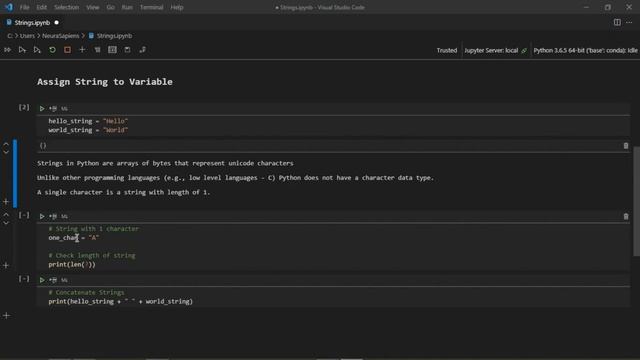Move the one_char cell up
The image size is (640, 360).
[x=6, y=215]
